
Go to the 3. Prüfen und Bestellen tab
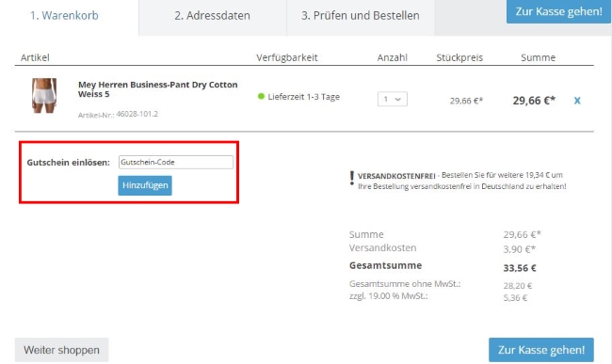(361, 16)
